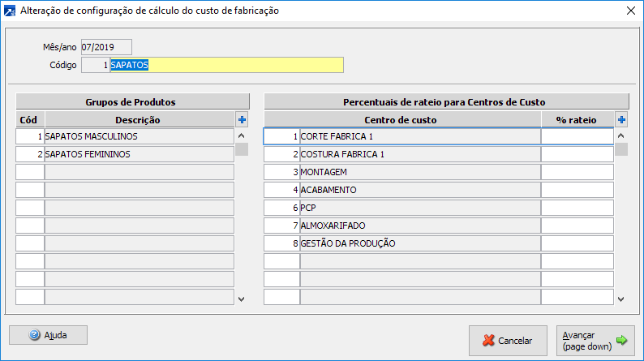This screenshot has width=644, height=361.
Task: Click % rateio cell for MONTAGEM
Action: (x=577, y=172)
